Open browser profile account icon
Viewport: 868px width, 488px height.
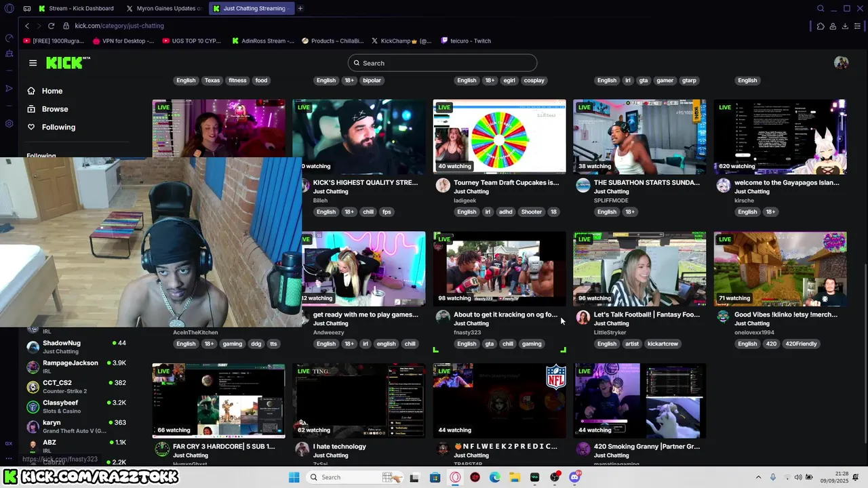point(833,26)
